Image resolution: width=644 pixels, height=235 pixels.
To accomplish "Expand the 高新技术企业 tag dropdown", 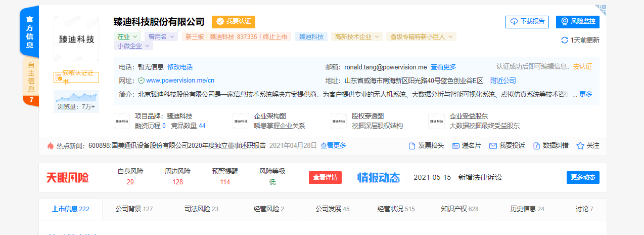I will point(357,36).
